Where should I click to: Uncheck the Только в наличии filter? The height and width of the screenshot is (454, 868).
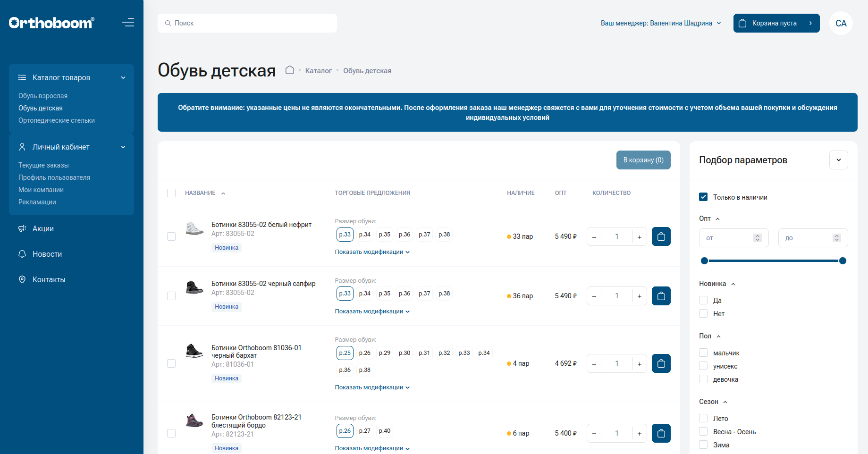point(703,197)
